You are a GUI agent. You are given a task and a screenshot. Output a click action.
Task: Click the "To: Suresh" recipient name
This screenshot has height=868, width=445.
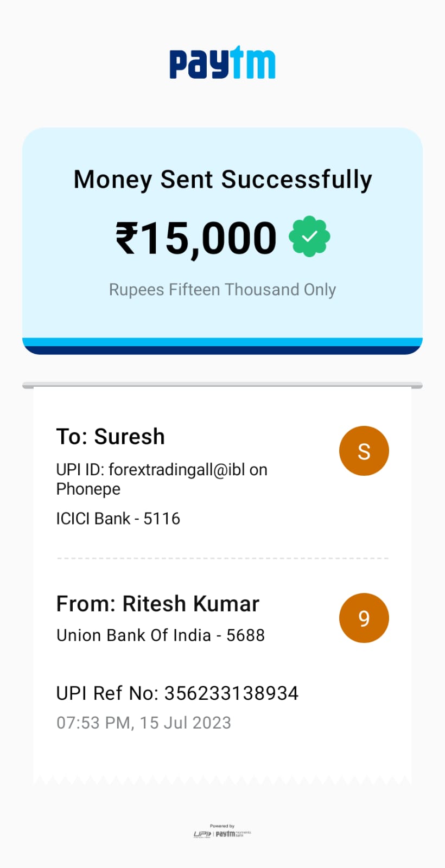point(111,437)
